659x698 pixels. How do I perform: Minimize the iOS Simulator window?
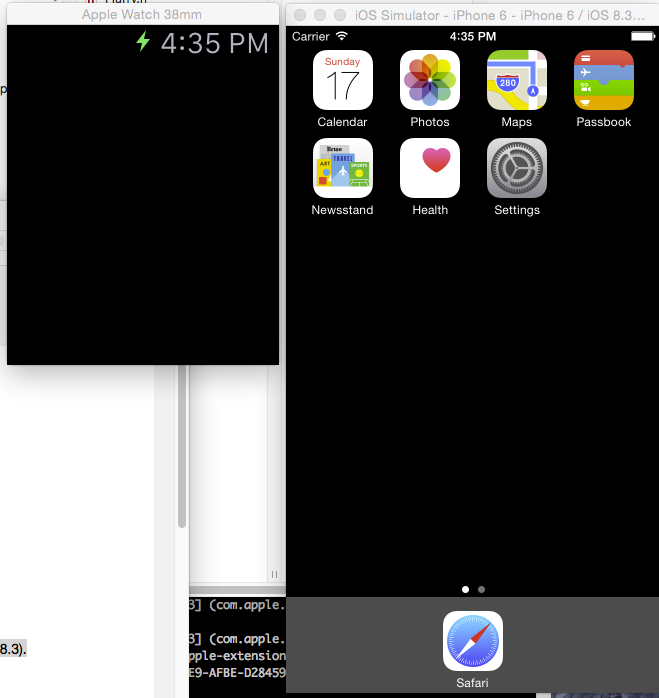click(320, 15)
